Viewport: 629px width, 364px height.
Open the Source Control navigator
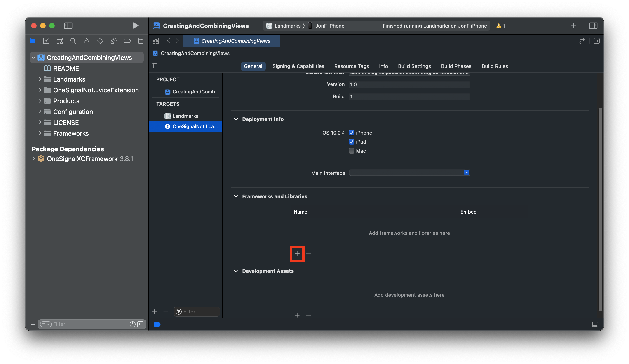point(46,41)
